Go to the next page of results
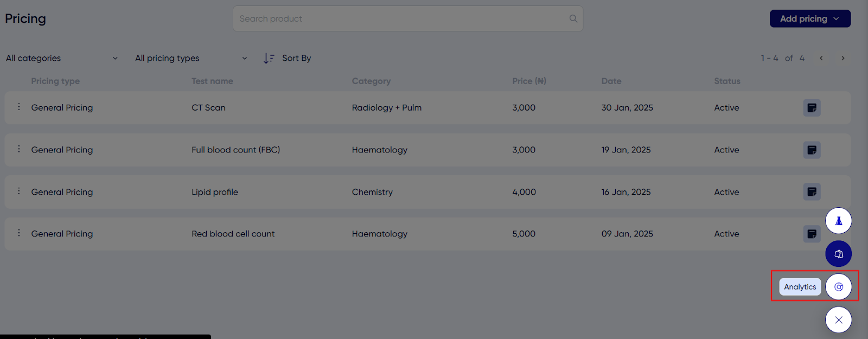868x339 pixels. [843, 58]
